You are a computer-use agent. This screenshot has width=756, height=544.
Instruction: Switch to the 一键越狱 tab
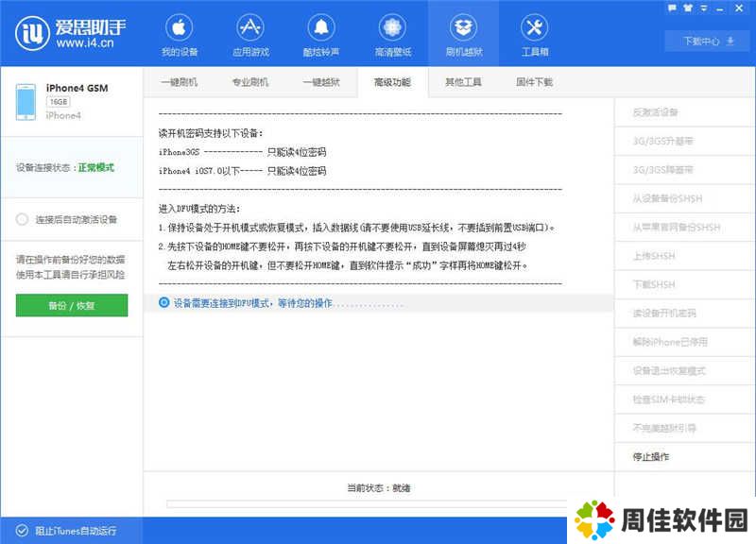tap(321, 82)
